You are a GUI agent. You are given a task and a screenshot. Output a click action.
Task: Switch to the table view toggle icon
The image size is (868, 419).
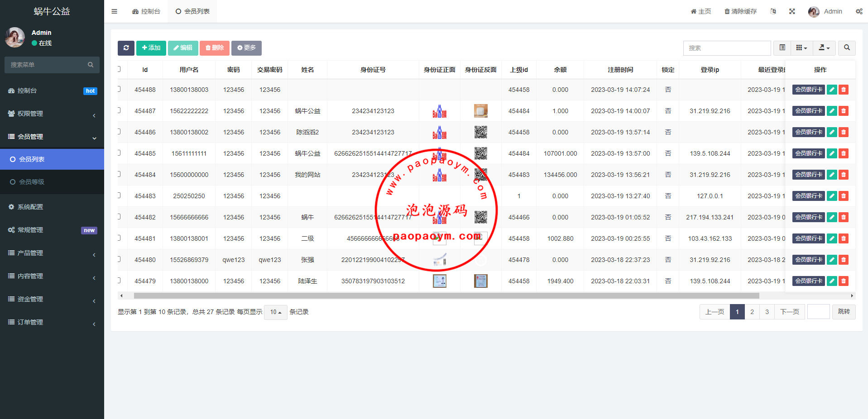pos(782,48)
